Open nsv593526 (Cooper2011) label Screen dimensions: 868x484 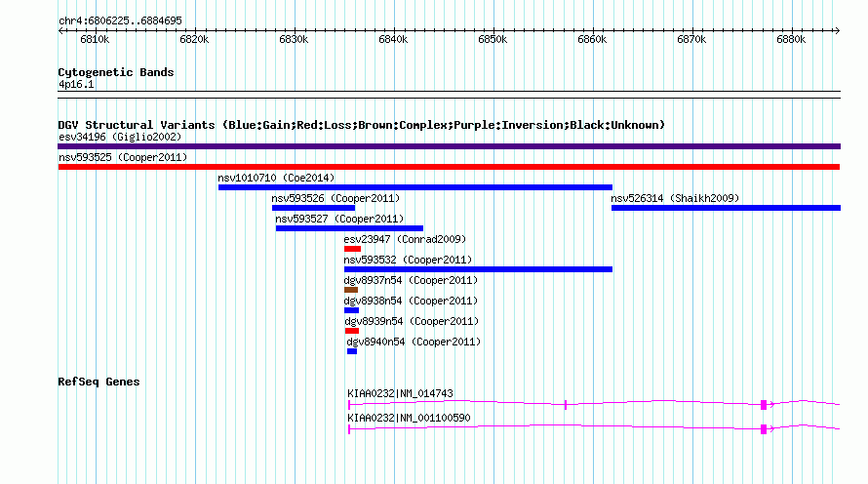coord(335,198)
